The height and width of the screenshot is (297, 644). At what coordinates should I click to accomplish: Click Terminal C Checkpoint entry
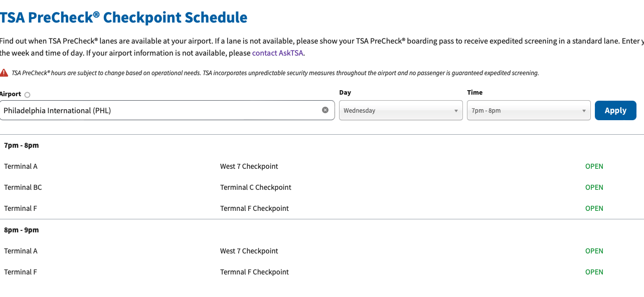(x=256, y=187)
